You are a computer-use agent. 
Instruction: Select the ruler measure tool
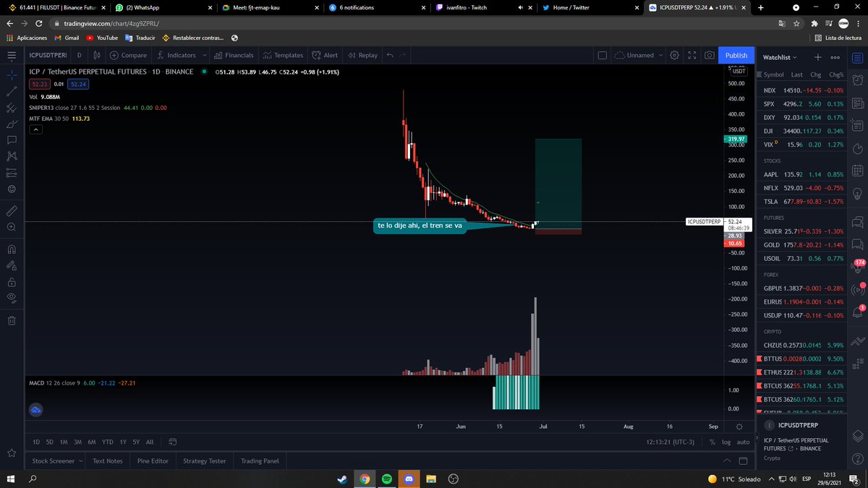coord(12,210)
